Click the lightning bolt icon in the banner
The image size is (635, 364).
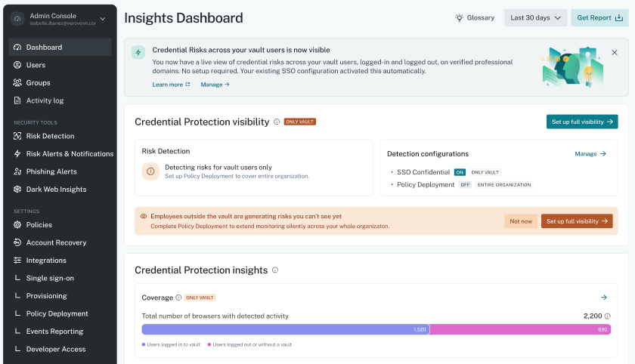138,53
